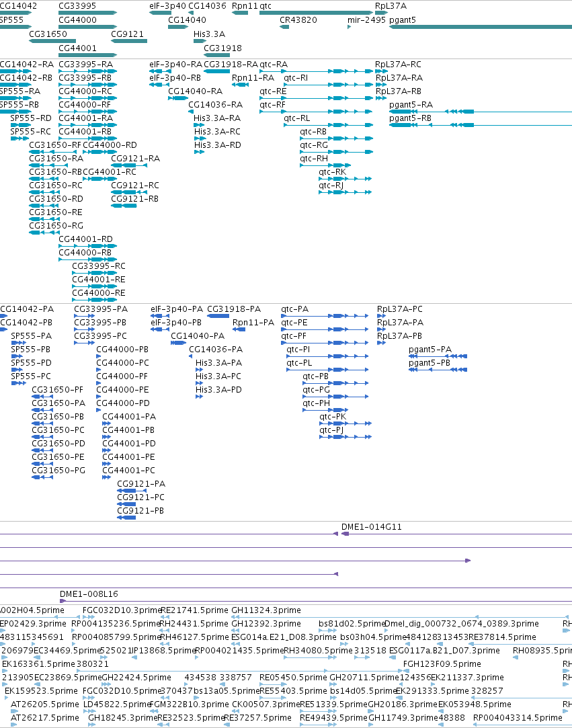Open transcript qtc-RA
572x728 pixels.
click(x=316, y=71)
